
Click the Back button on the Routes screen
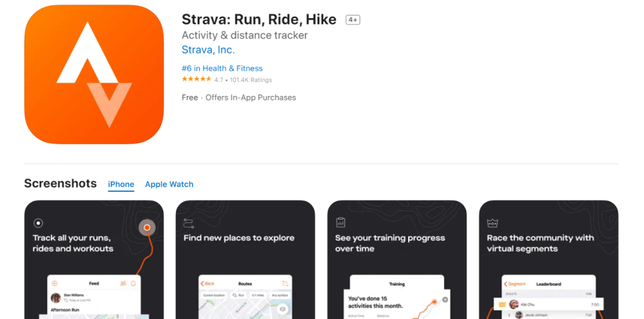tap(208, 284)
